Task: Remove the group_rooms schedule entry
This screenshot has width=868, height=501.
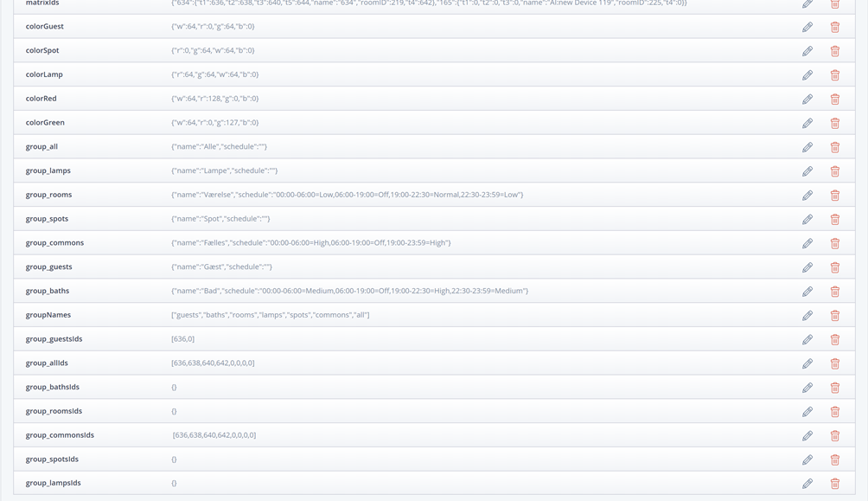Action: coord(834,196)
